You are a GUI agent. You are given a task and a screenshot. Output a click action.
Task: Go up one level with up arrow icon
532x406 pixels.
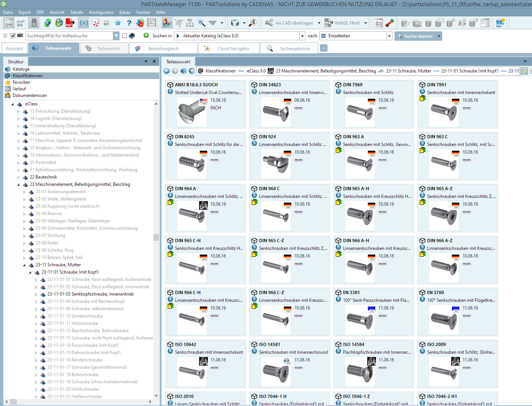[x=192, y=71]
